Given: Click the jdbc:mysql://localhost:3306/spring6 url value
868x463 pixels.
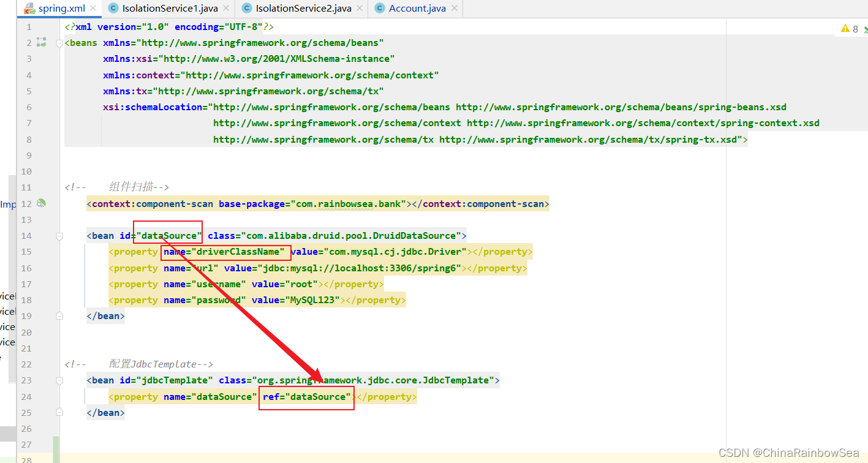Looking at the screenshot, I should coord(359,268).
